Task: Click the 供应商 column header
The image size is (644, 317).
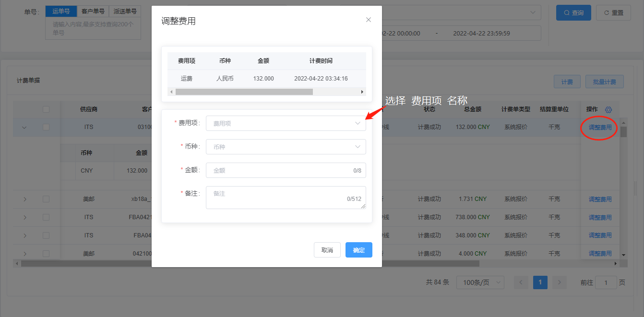Action: (89, 109)
